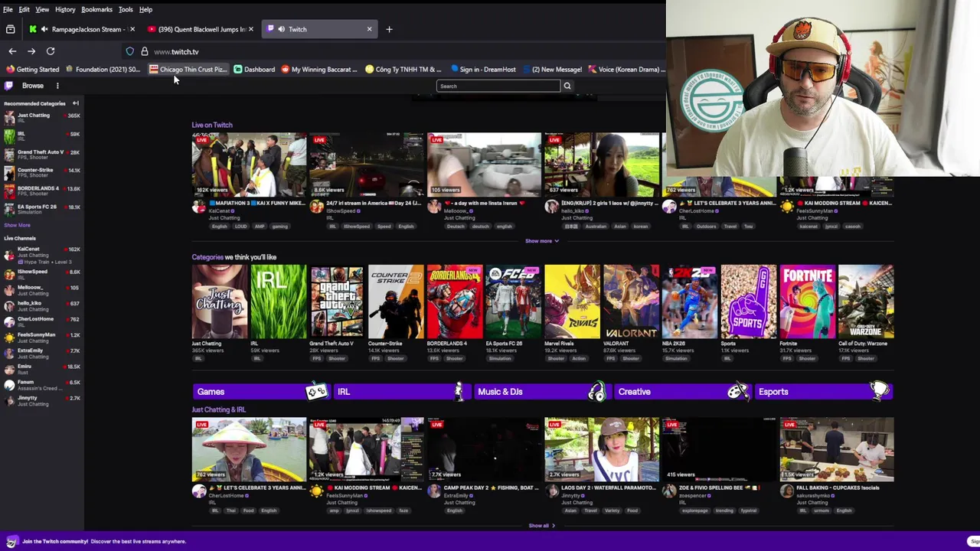980x551 pixels.
Task: Open the Music & DJs category button
Action: tap(542, 392)
